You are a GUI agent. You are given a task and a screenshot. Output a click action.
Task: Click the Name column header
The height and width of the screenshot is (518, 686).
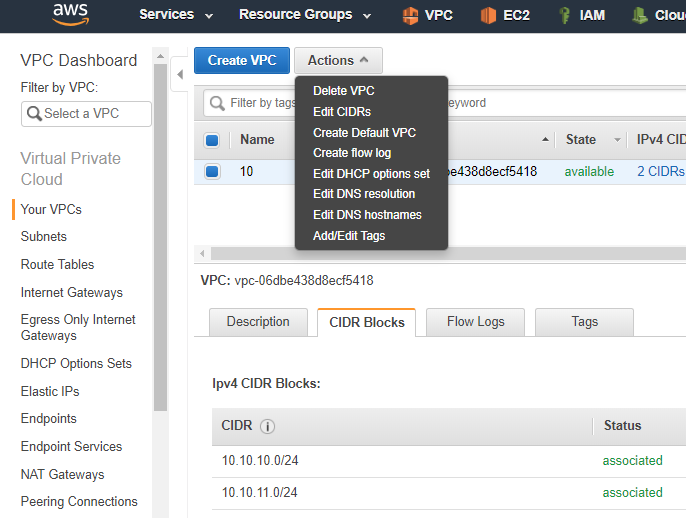[x=257, y=140]
